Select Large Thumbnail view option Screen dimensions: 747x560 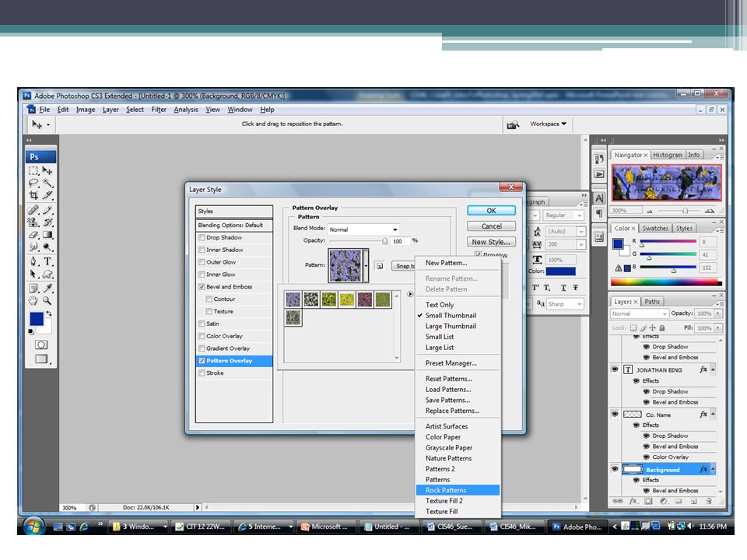(451, 326)
